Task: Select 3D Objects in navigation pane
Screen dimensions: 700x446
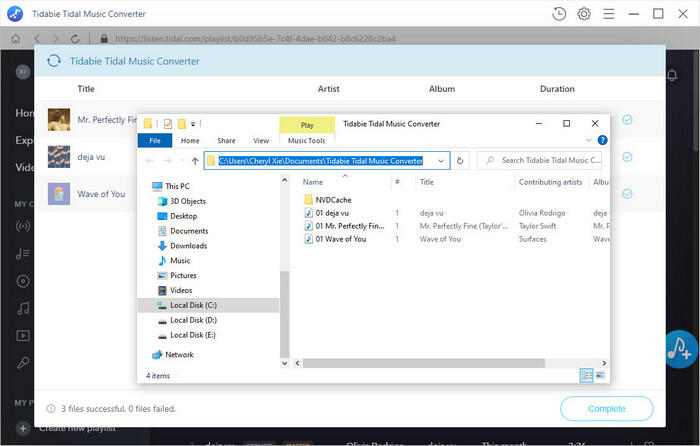Action: click(188, 201)
